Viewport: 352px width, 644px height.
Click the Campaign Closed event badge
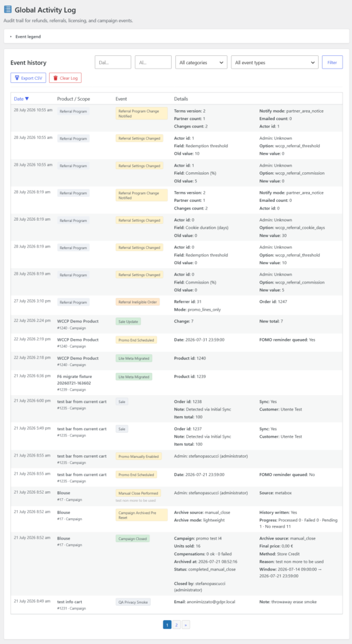(x=133, y=538)
